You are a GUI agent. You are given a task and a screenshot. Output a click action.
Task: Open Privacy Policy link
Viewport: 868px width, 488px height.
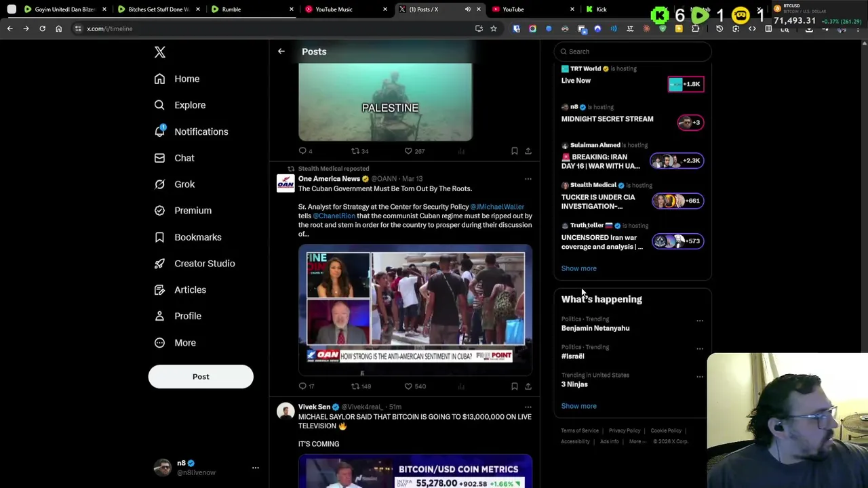(x=625, y=430)
